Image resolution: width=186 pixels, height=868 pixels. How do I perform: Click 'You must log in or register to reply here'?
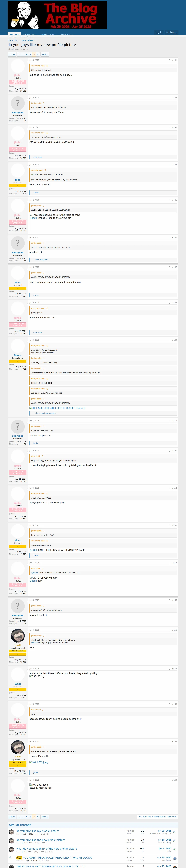pyautogui.click(x=158, y=817)
